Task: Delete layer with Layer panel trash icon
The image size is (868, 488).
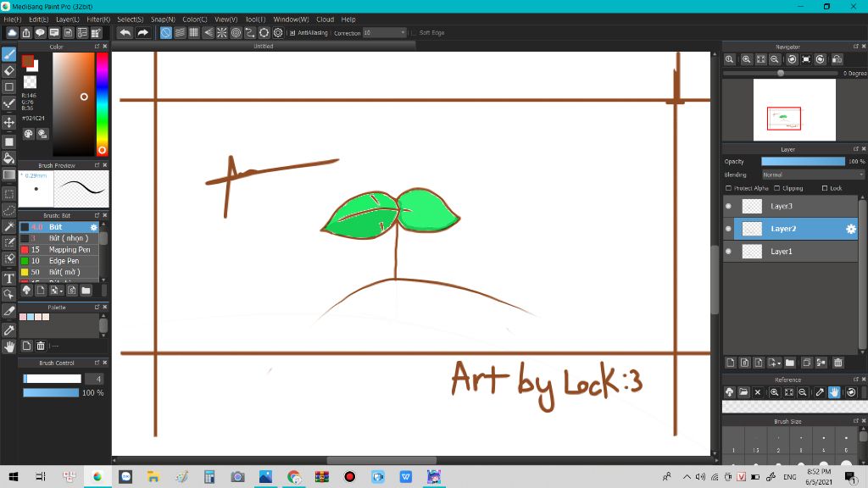Action: (838, 363)
